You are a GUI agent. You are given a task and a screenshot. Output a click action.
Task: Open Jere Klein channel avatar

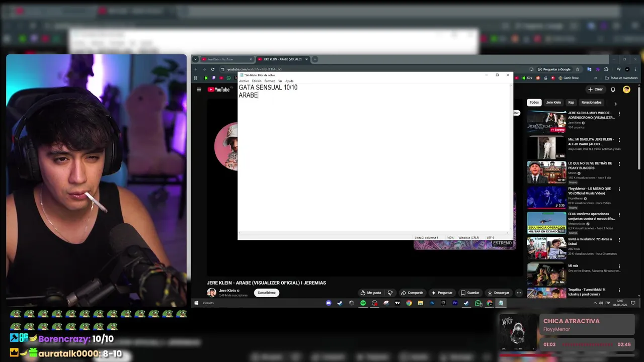tap(212, 293)
